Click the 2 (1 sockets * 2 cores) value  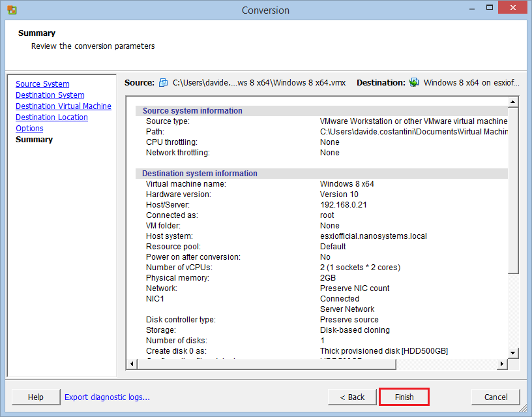tap(361, 268)
